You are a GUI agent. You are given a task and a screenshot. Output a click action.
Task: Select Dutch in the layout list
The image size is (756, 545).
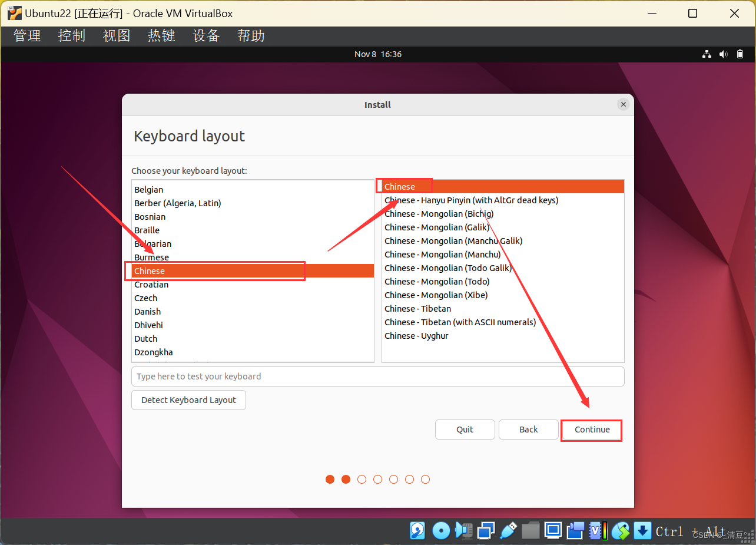pos(253,339)
